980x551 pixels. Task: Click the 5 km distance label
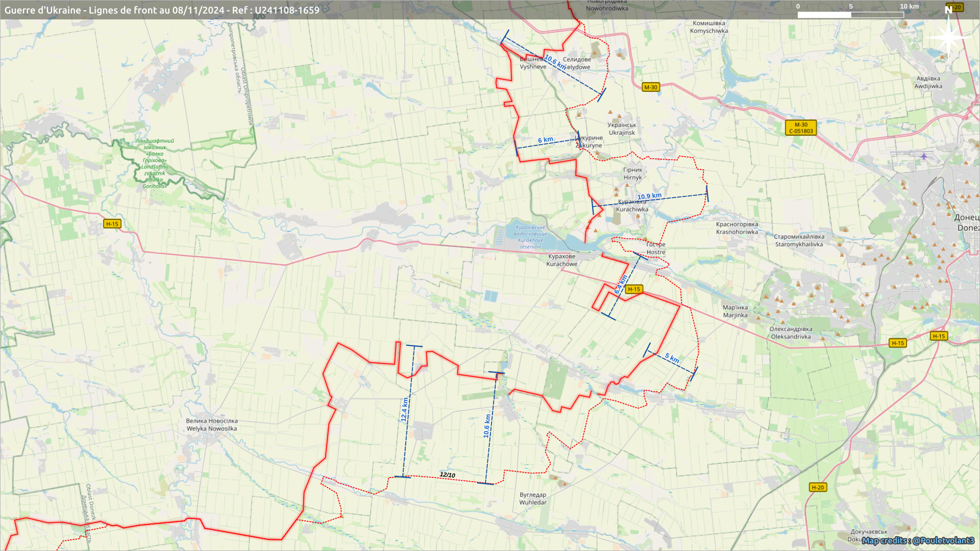(x=672, y=358)
